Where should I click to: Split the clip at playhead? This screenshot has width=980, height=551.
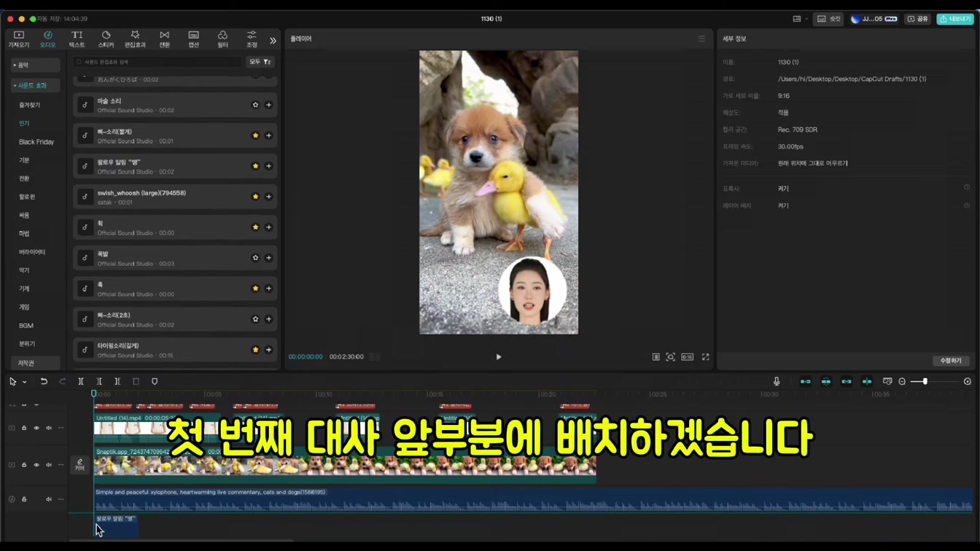point(81,382)
